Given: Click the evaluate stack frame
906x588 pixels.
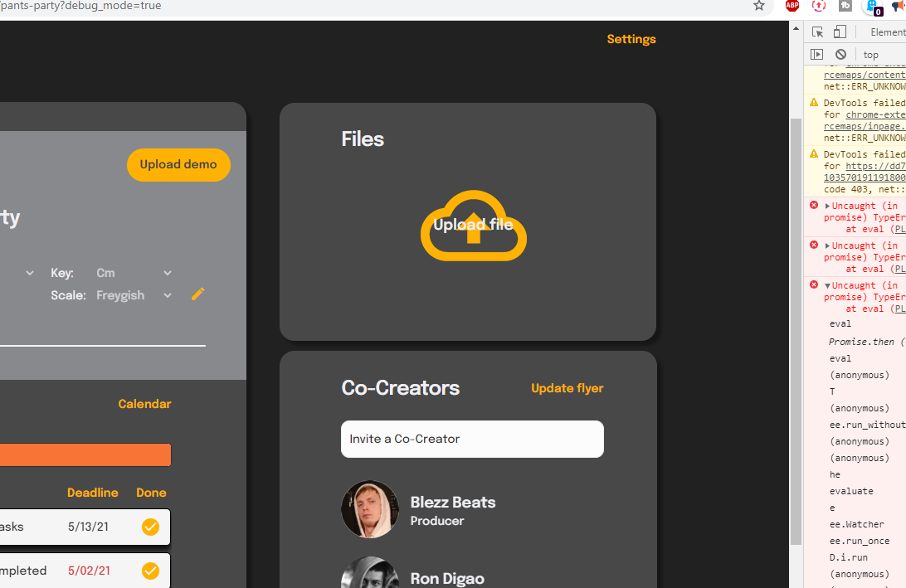Looking at the screenshot, I should point(852,492).
